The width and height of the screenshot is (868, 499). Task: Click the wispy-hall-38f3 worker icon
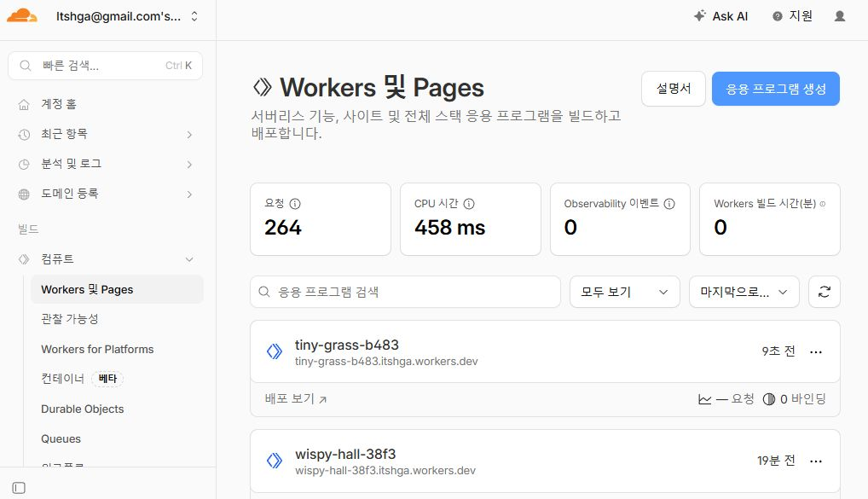tap(275, 461)
